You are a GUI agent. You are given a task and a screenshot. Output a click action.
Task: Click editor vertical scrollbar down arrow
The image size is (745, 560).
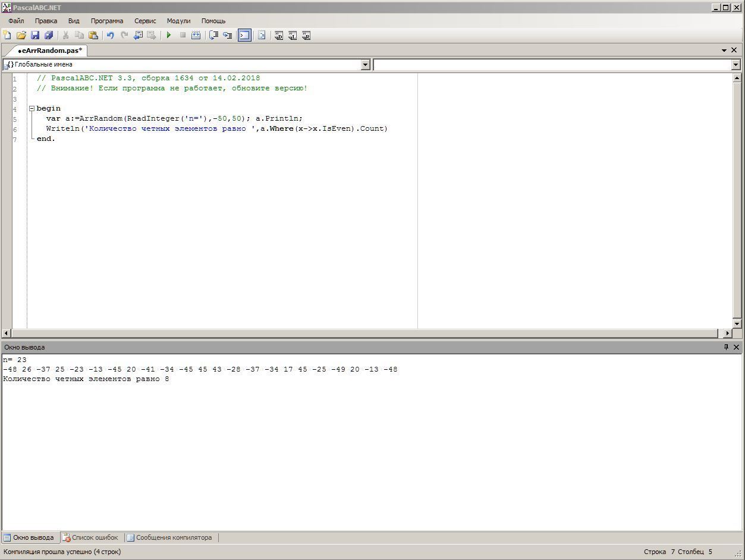pos(737,323)
